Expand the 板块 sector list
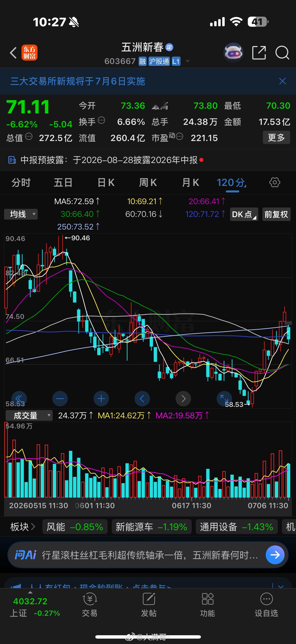This screenshot has height=644, width=296. [x=22, y=527]
